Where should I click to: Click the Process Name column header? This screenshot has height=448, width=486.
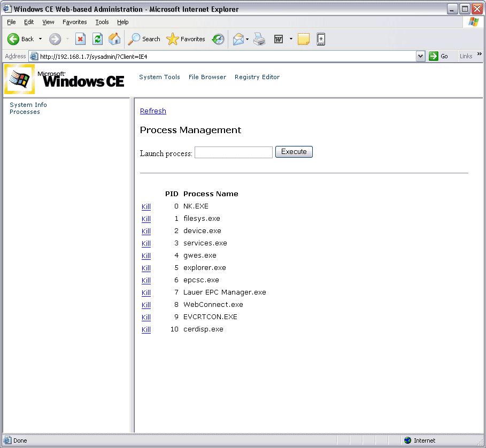click(x=211, y=194)
